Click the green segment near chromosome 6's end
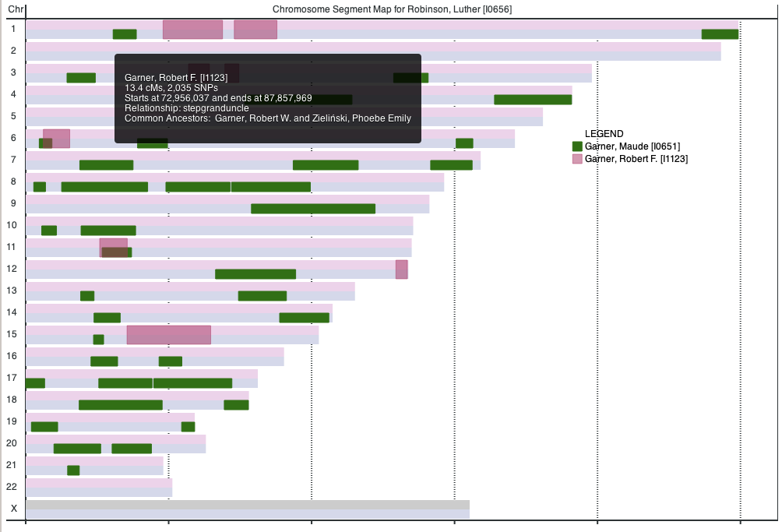 [464, 143]
